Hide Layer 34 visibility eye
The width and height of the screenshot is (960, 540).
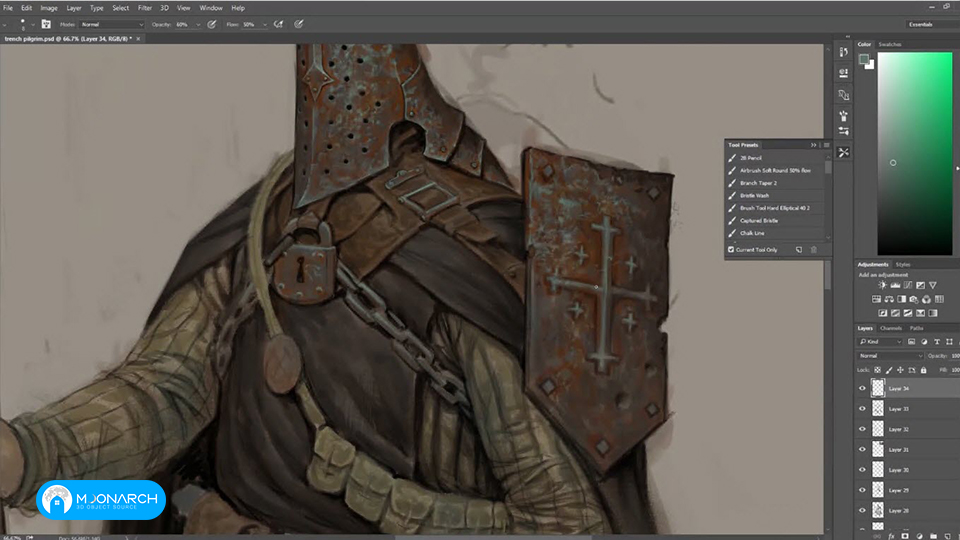pyautogui.click(x=863, y=388)
